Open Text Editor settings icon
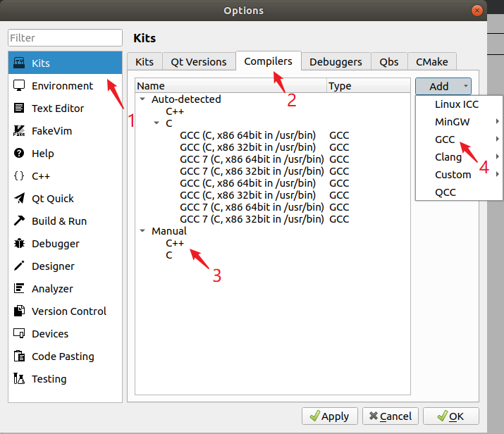Image resolution: width=504 pixels, height=434 pixels. [x=19, y=108]
